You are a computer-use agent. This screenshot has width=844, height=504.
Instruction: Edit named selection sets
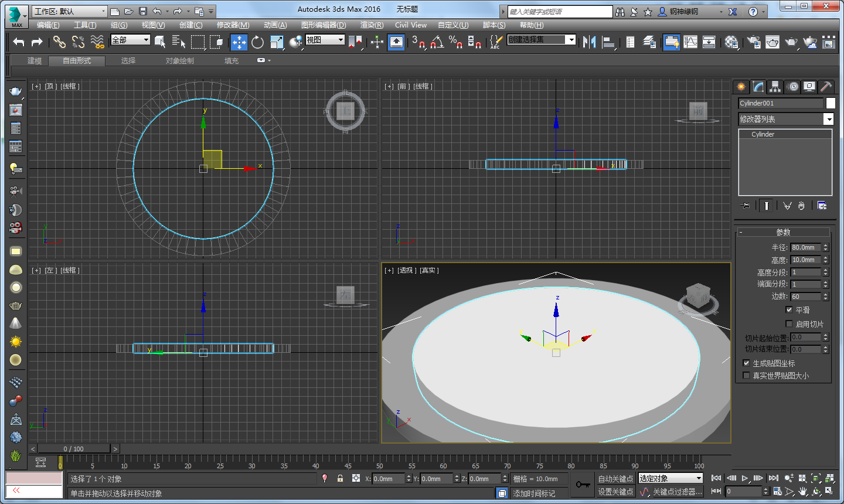point(496,42)
